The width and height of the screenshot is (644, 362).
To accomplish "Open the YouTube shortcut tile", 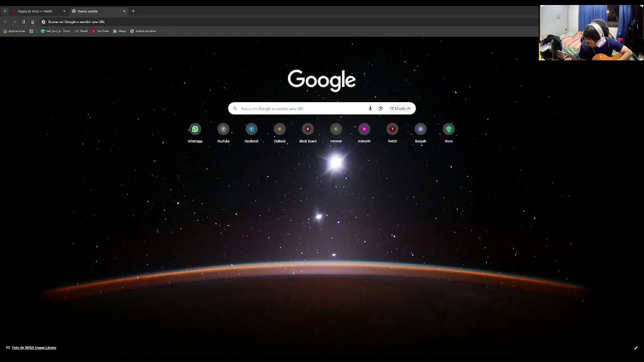I will point(223,133).
